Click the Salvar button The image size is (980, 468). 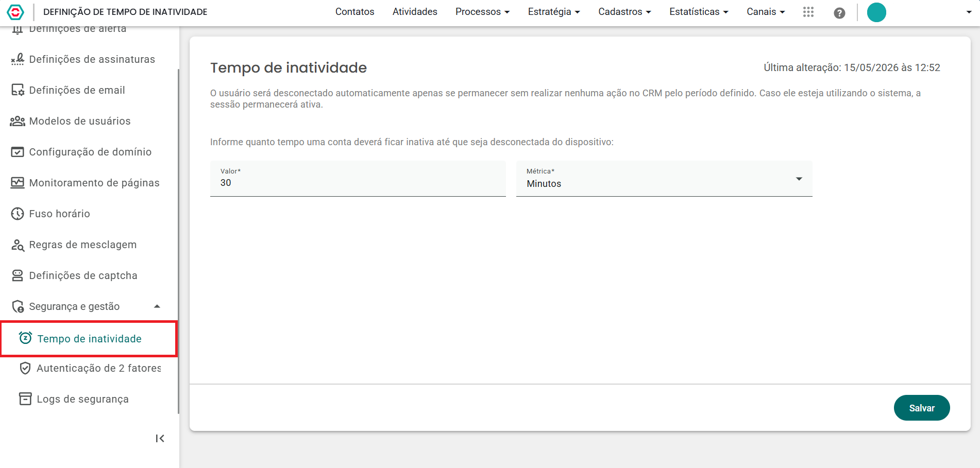(x=922, y=408)
